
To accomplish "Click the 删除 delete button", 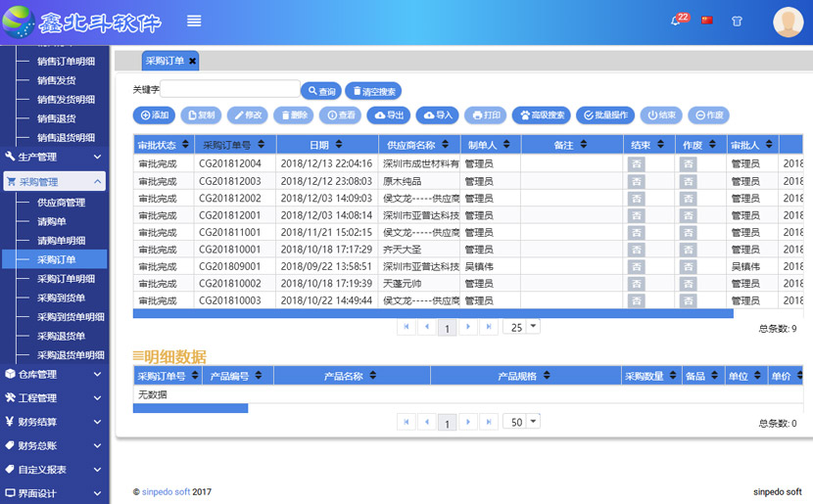I will pyautogui.click(x=294, y=115).
